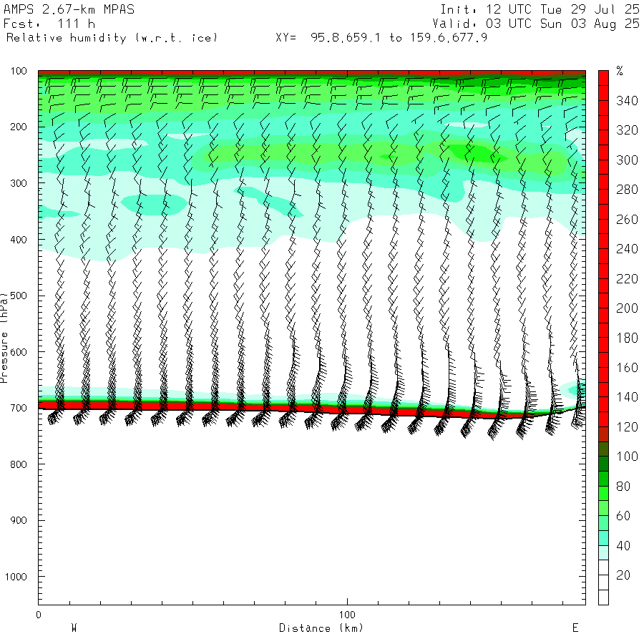Click the 'AMPS 2.67-km MPAS' title text

pos(69,9)
